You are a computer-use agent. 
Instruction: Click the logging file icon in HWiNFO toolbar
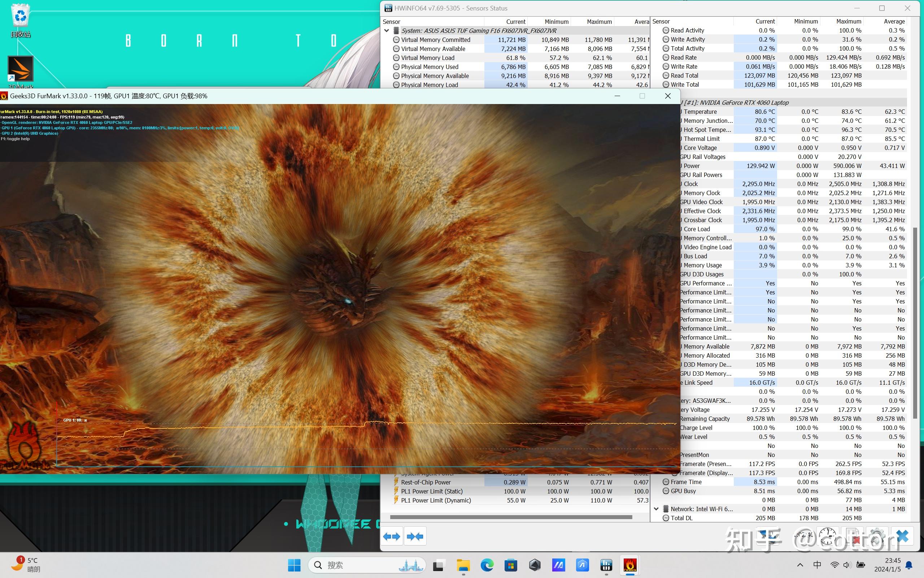(853, 536)
